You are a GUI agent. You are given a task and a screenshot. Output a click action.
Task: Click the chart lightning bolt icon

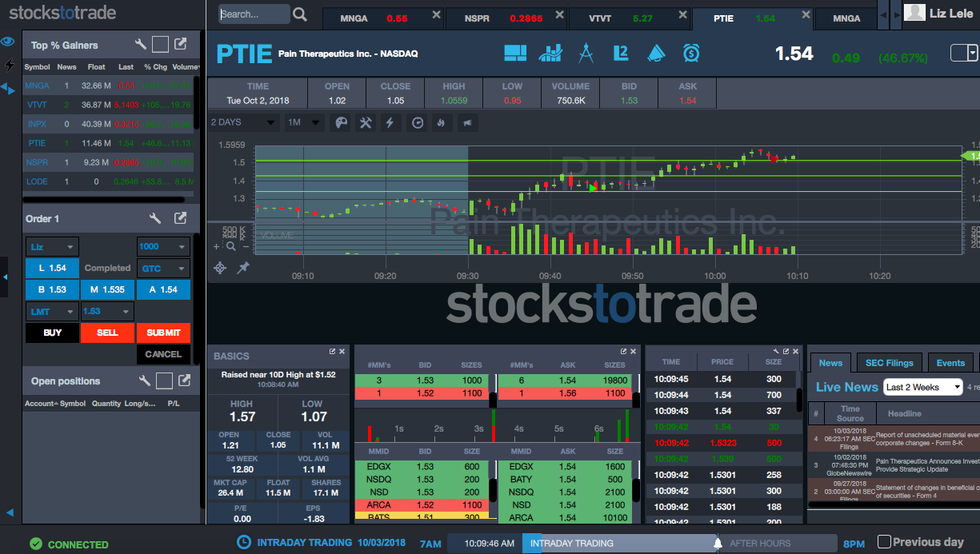pos(390,122)
